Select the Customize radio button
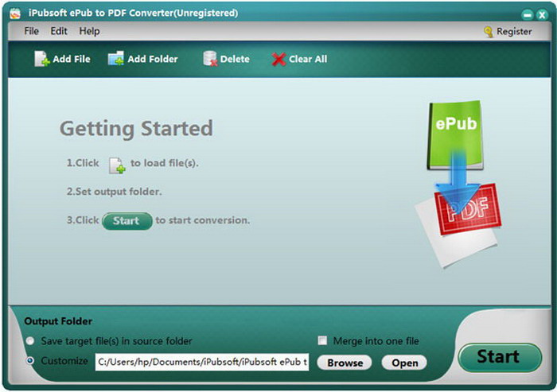This screenshot has height=392, width=557. click(30, 361)
